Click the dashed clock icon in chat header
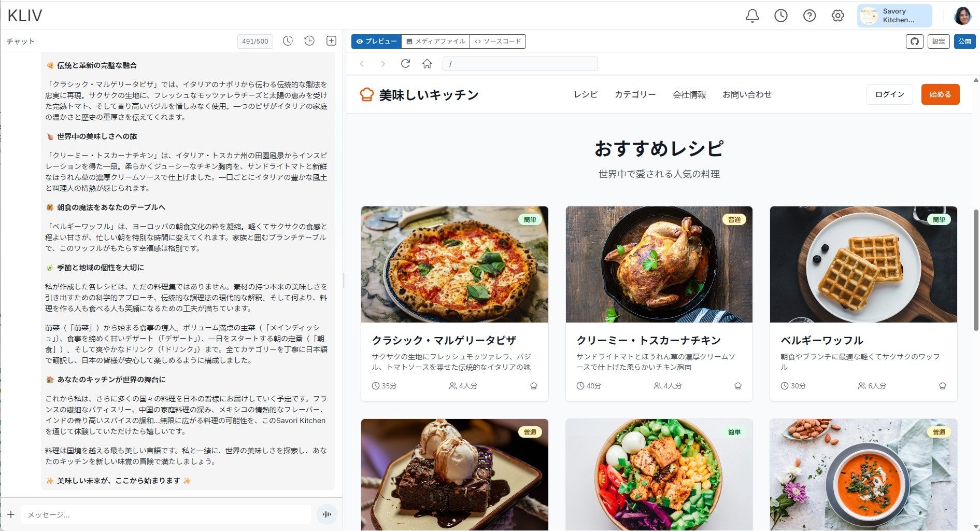The image size is (980, 531). coord(288,41)
